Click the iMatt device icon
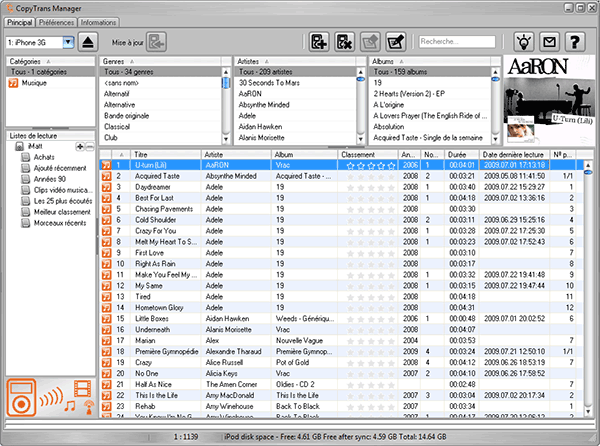 19,146
